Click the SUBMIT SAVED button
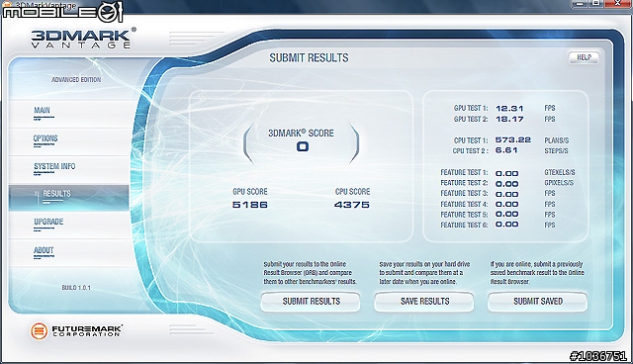Image resolution: width=633 pixels, height=364 pixels. 537,302
